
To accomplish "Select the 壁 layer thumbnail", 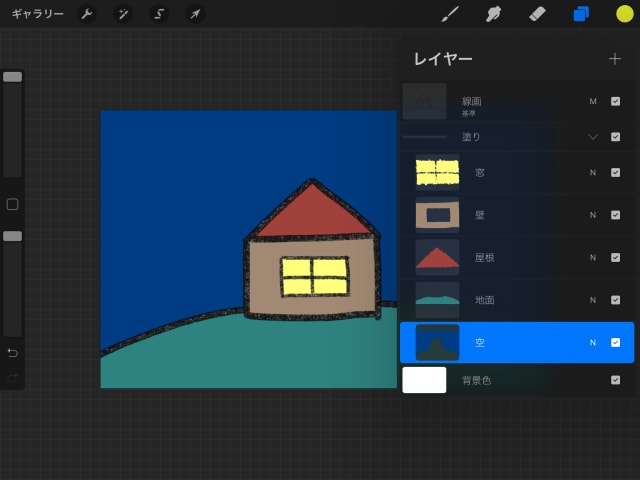I will 437,215.
